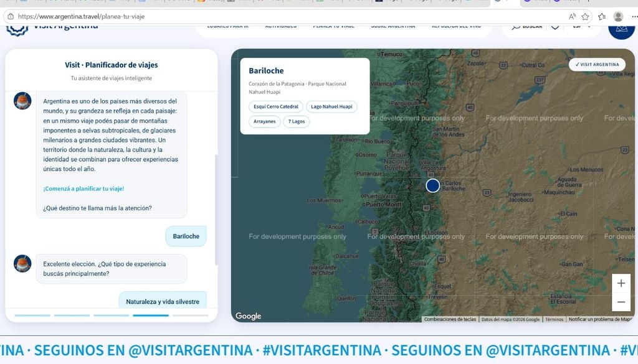
Task: Click the Zapala map label
Action: point(475,63)
